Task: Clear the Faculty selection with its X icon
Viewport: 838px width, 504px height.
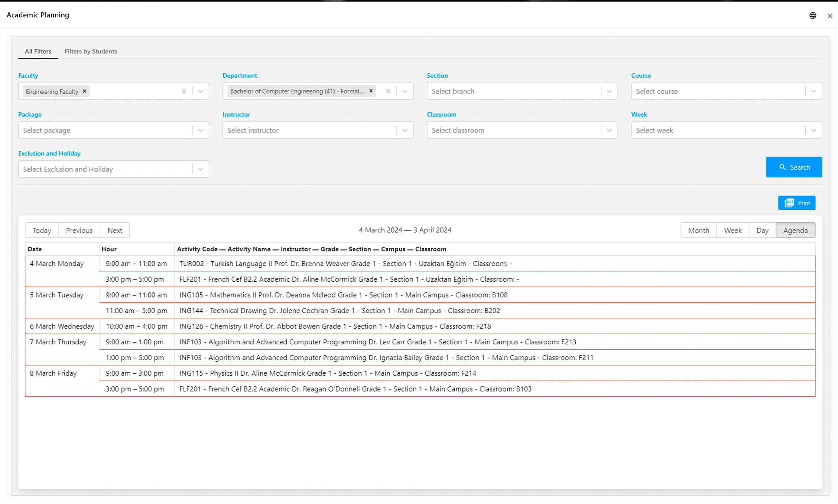Action: coord(184,91)
